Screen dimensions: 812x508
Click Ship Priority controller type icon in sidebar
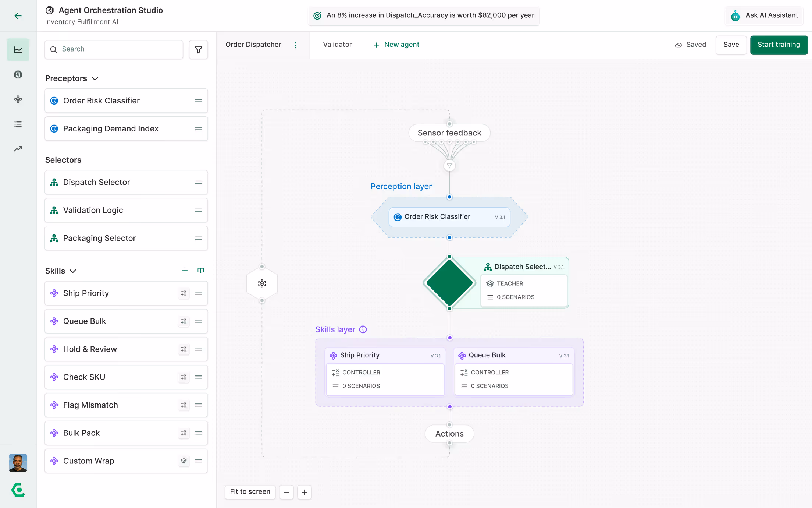pos(184,293)
